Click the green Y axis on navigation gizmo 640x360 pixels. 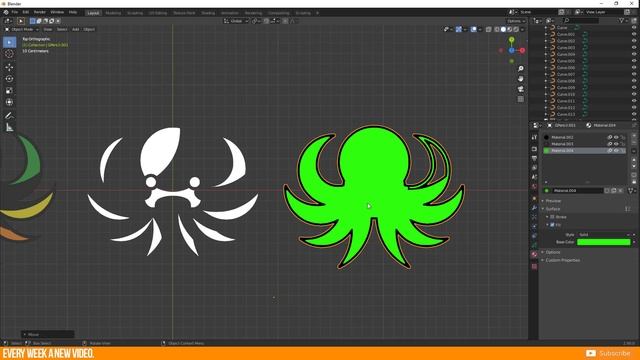[x=511, y=40]
